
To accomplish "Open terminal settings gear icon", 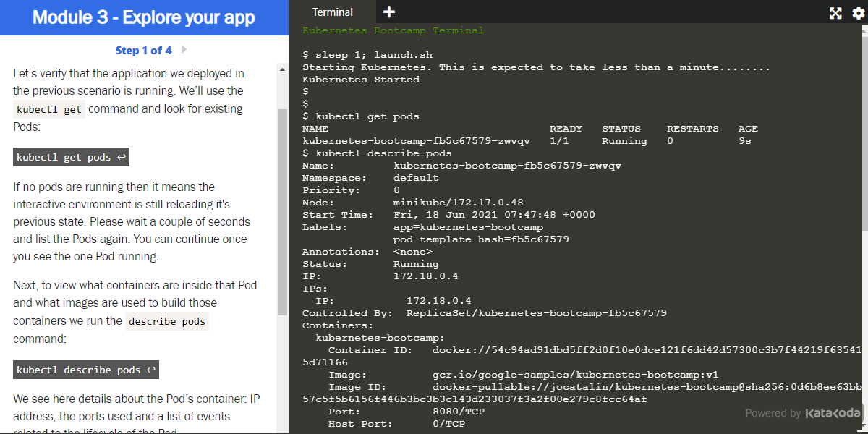I will click(x=859, y=12).
